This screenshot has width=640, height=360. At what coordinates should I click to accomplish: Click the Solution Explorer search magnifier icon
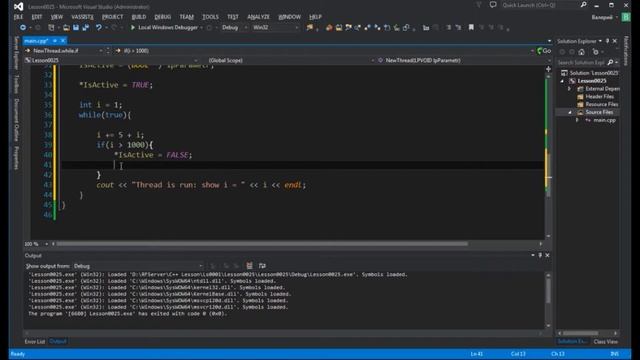tap(610, 62)
